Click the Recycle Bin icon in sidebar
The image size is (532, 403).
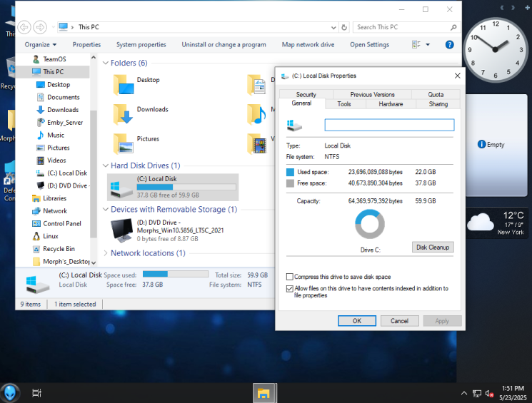(36, 249)
